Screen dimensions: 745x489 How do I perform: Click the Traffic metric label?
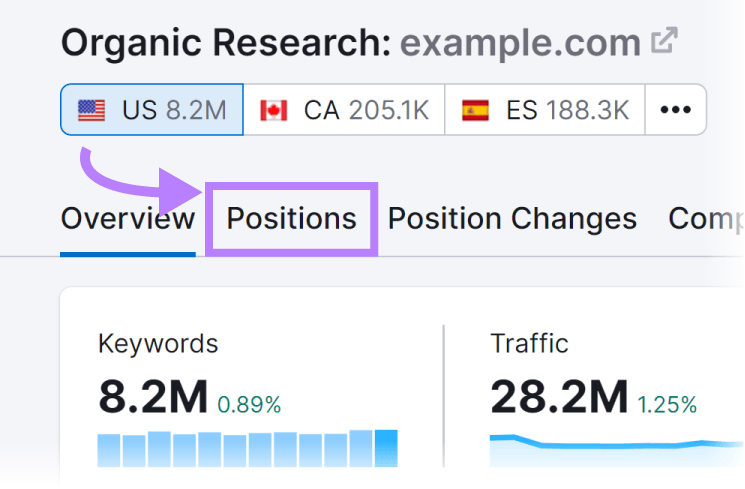[x=529, y=343]
